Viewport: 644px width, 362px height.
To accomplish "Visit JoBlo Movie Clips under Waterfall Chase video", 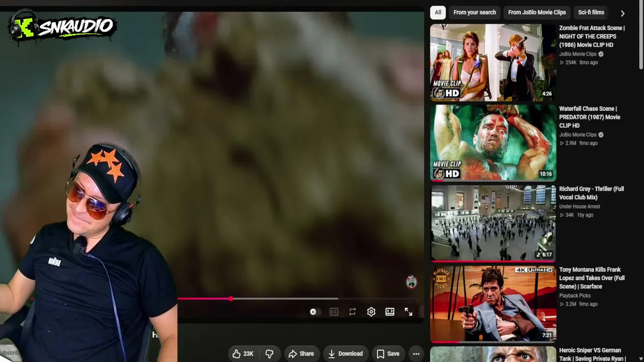I will point(578,135).
